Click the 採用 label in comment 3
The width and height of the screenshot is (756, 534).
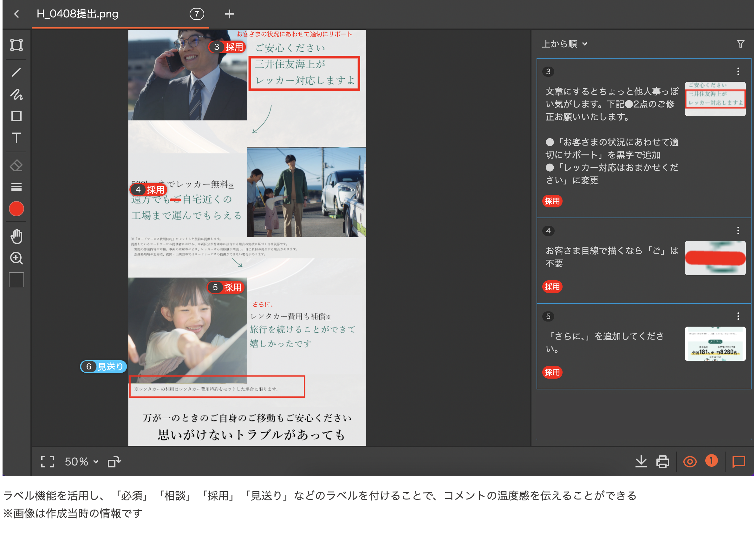(552, 201)
